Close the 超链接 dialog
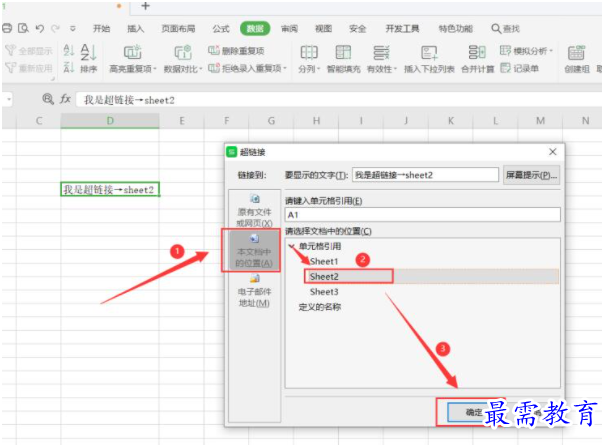The width and height of the screenshot is (606, 445). (x=553, y=152)
